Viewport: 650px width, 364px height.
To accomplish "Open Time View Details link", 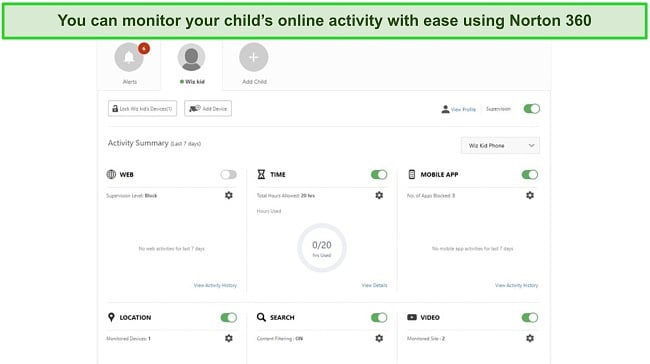I will [x=374, y=285].
